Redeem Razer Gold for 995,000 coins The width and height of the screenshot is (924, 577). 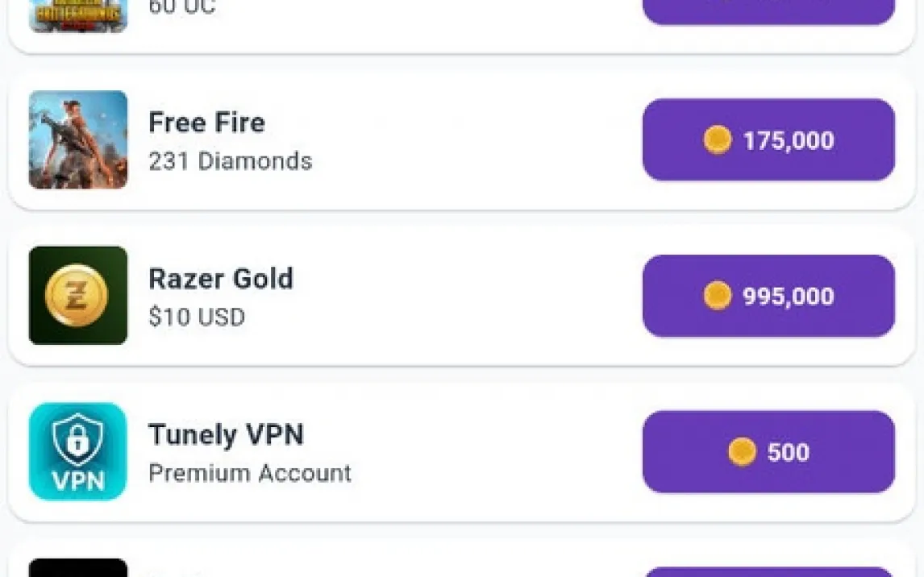click(x=768, y=296)
